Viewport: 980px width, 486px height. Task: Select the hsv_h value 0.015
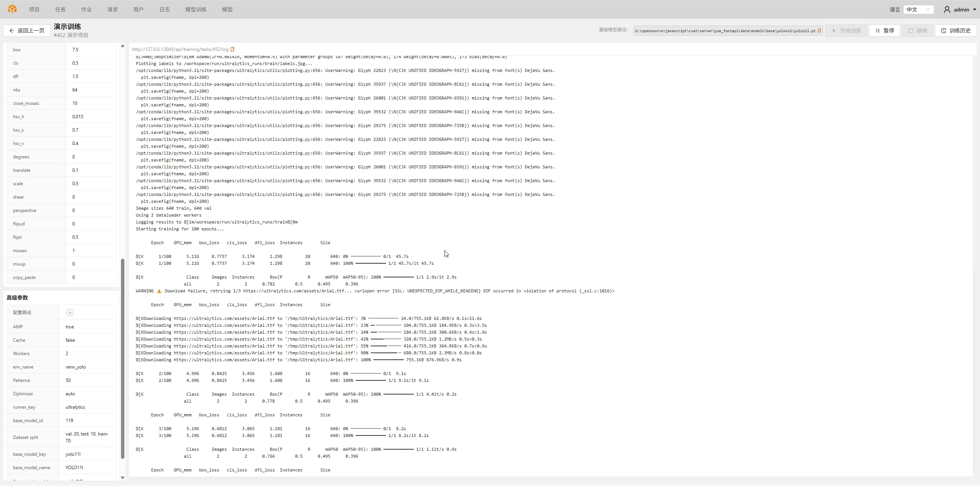point(78,117)
